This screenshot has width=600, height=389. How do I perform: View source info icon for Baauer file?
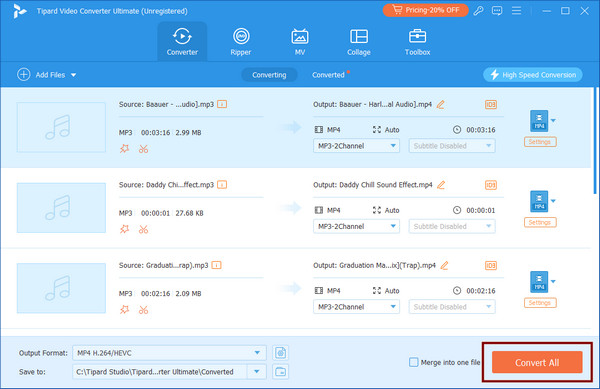pos(222,104)
